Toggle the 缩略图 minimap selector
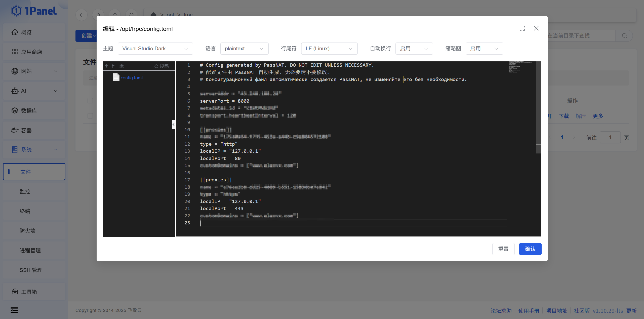 click(484, 49)
